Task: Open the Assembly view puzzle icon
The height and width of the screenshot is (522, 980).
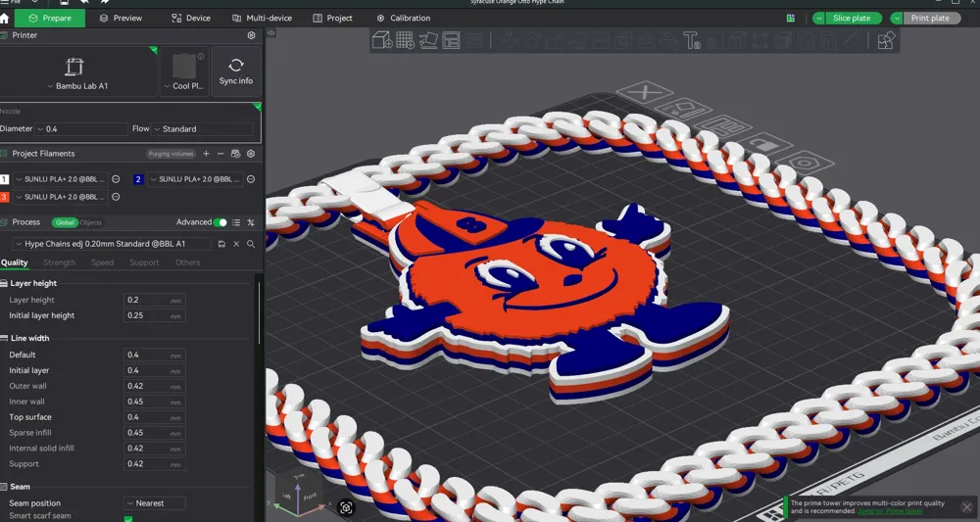Action: (886, 40)
